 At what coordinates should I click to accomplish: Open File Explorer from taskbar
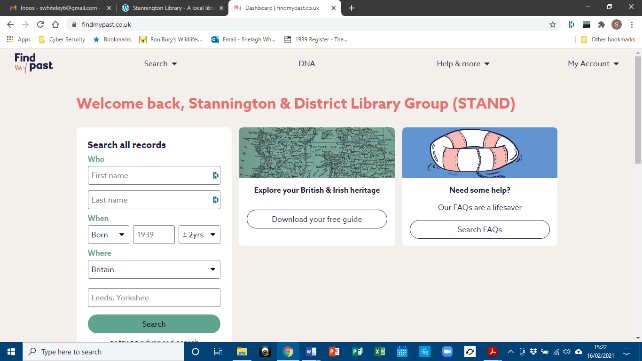tap(242, 352)
